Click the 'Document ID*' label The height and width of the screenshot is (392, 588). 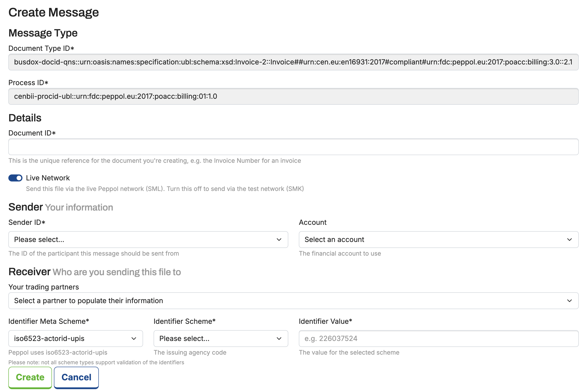click(32, 133)
